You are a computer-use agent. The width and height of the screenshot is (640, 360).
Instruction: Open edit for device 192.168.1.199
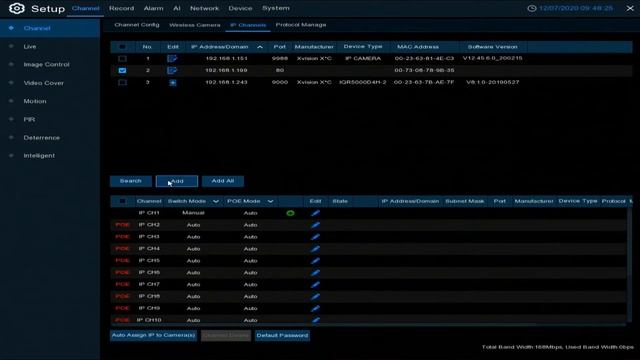(x=172, y=70)
